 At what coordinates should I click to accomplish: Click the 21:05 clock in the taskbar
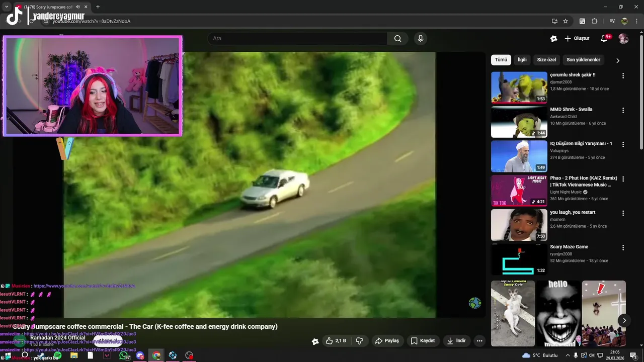[x=615, y=355]
